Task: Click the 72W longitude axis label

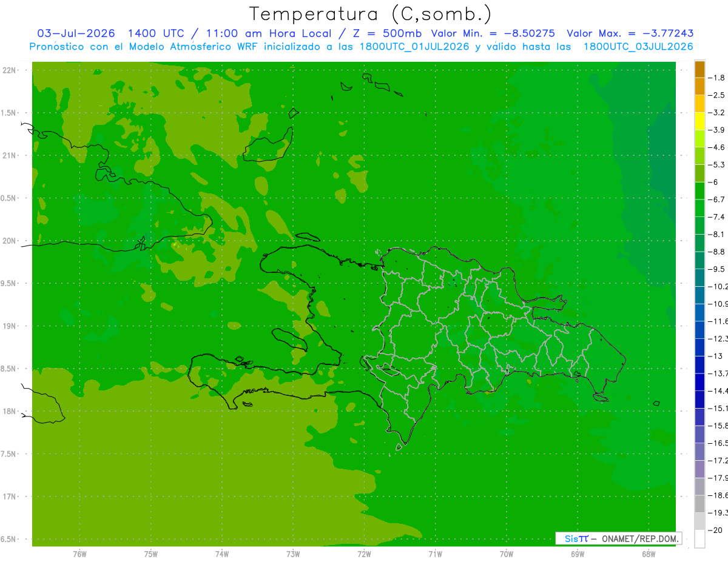Action: click(364, 554)
